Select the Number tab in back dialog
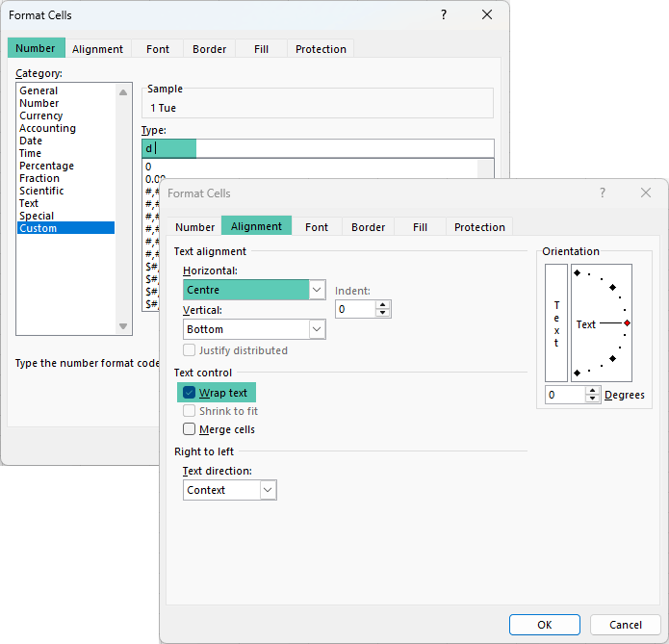669x644 pixels. pos(36,48)
